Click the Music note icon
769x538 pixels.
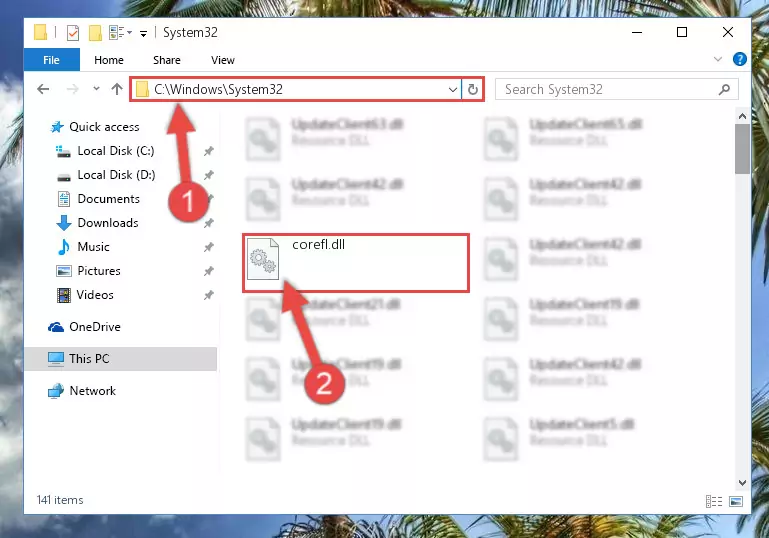(64, 247)
